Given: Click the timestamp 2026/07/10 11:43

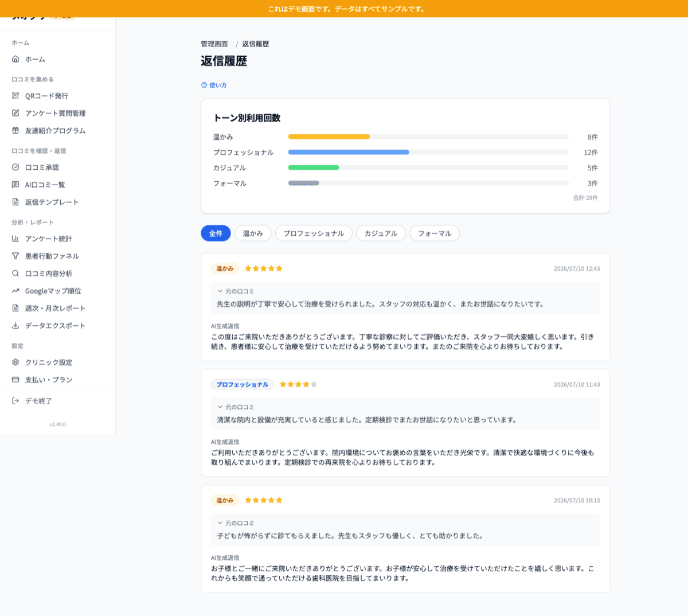Looking at the screenshot, I should [x=577, y=384].
